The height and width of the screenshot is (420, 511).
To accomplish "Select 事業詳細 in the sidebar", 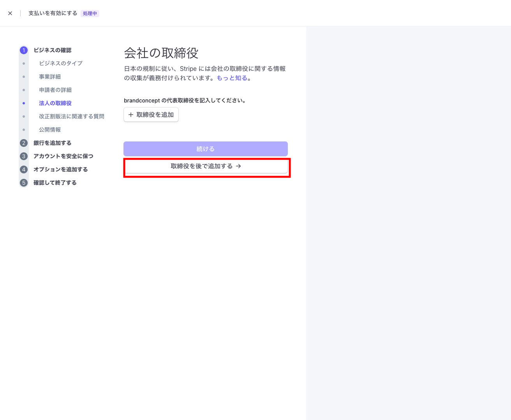I will [50, 77].
